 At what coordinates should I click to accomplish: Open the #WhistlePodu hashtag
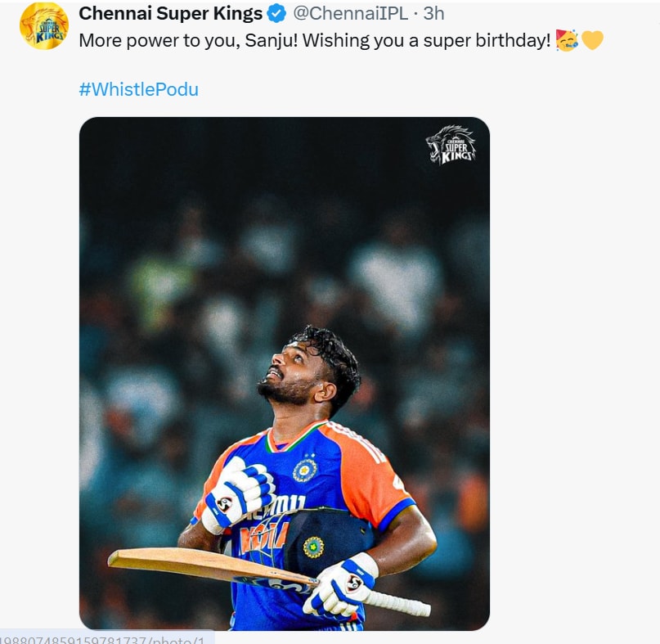click(x=138, y=89)
